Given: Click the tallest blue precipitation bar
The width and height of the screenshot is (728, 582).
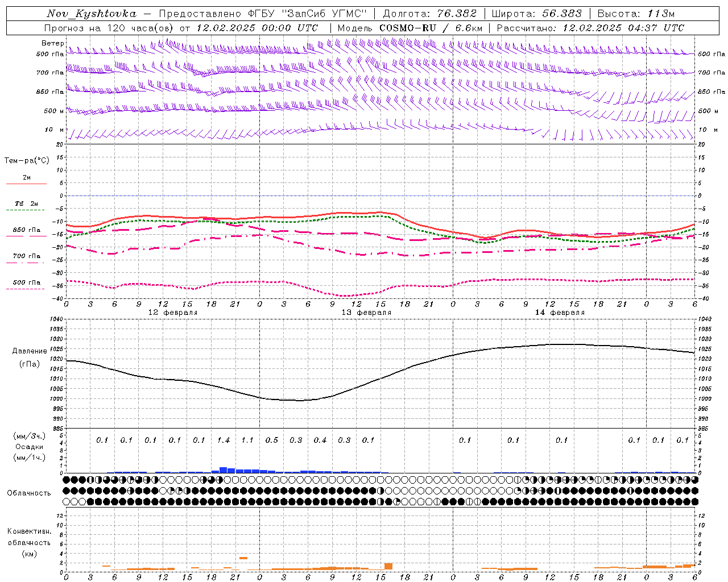Looking at the screenshot, I should coord(224,470).
